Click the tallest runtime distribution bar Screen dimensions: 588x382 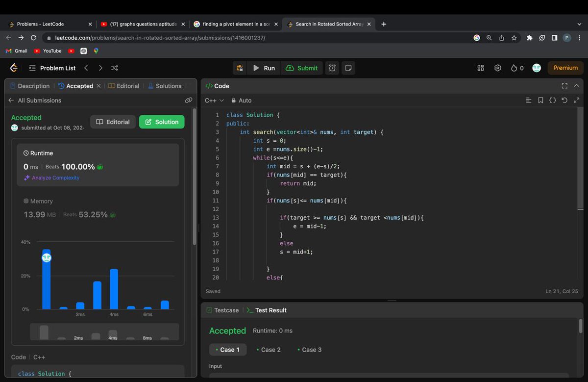[x=47, y=279]
